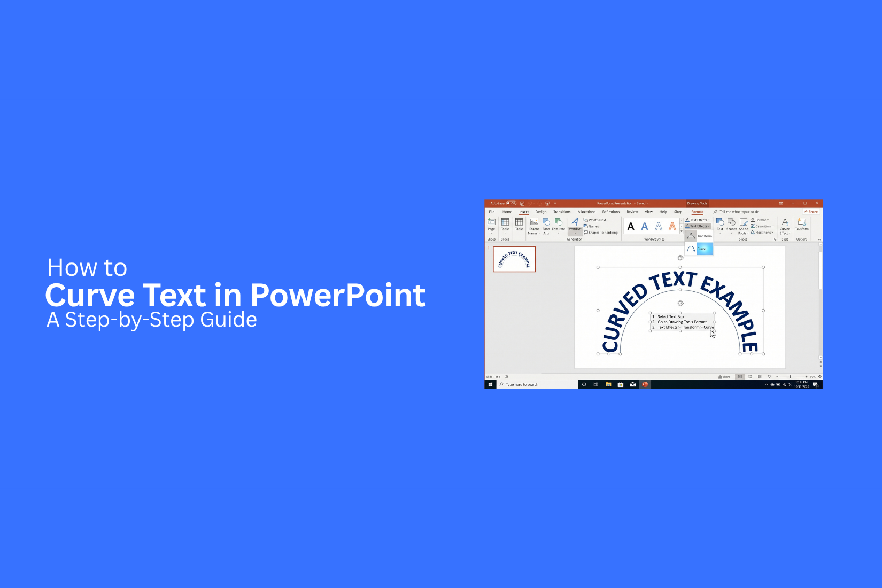Open the Transitions ribbon tab
This screenshot has width=882, height=588.
[x=562, y=212]
